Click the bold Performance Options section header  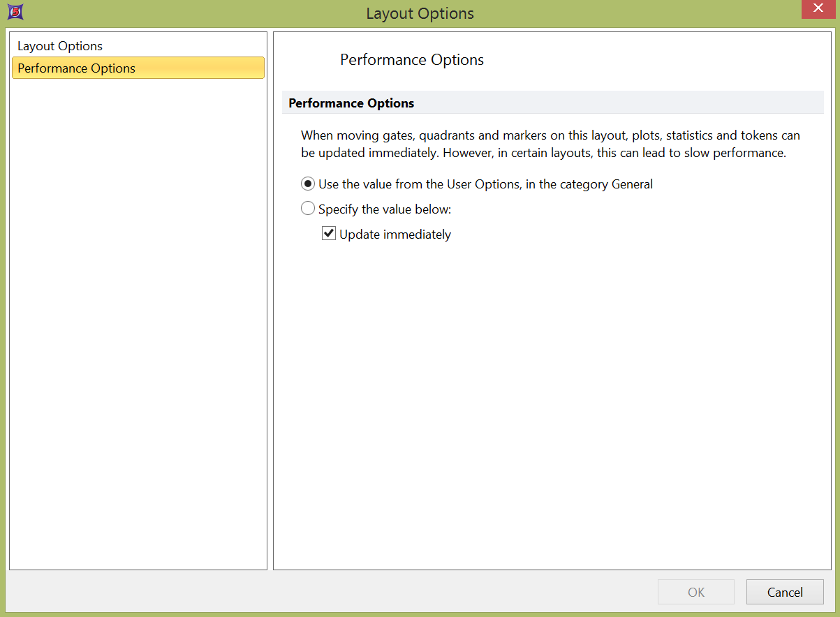click(x=351, y=103)
